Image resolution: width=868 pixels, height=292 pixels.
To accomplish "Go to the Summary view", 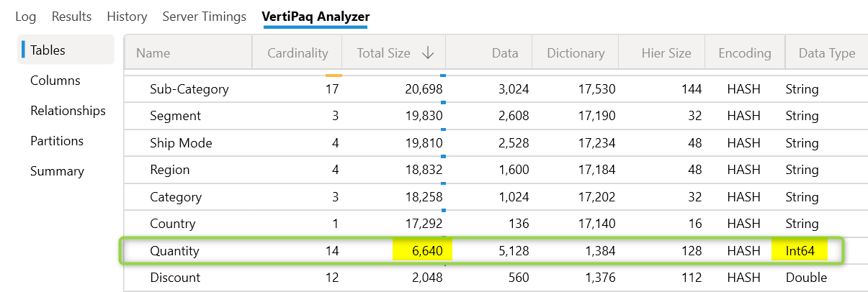I will [57, 171].
